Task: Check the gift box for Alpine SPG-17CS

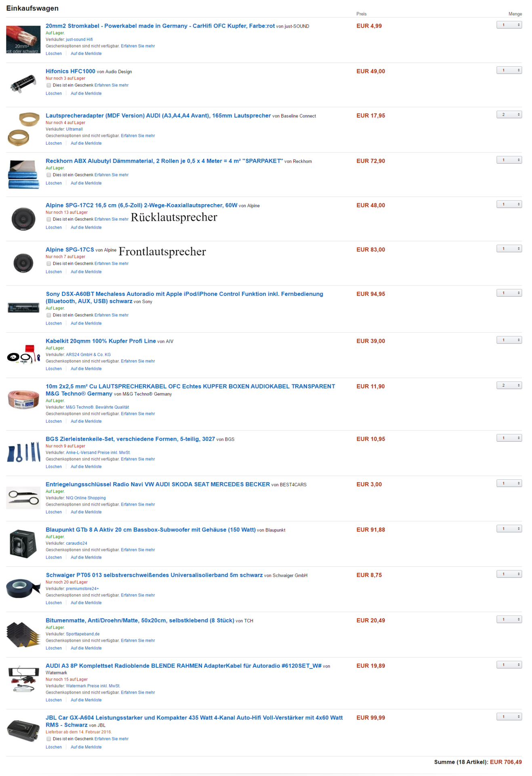Action: 48,264
